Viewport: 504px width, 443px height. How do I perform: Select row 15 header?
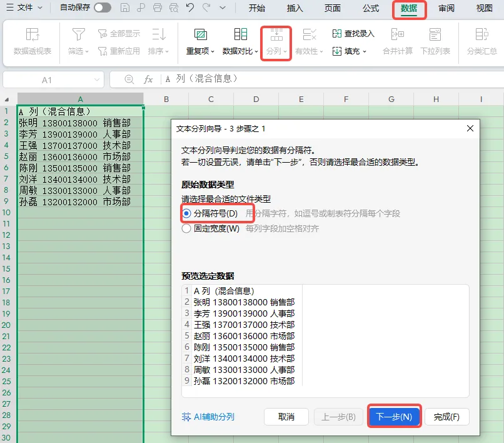pyautogui.click(x=6, y=268)
